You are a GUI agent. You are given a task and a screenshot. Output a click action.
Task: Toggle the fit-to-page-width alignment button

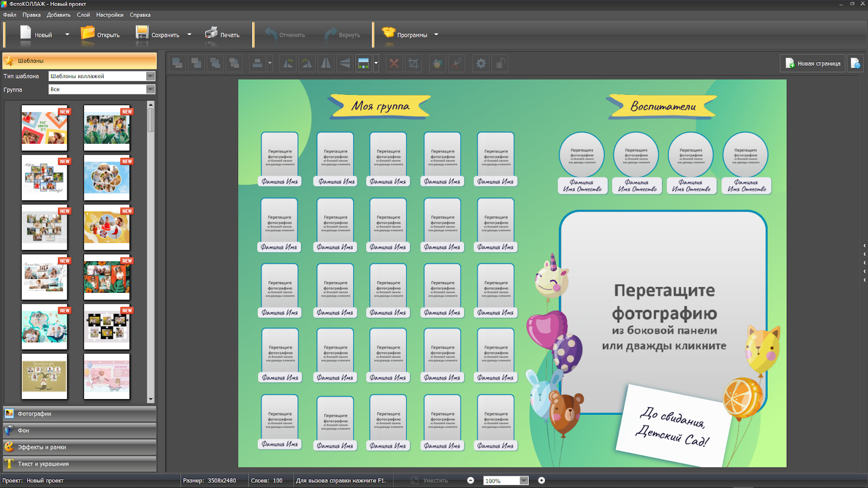[363, 63]
